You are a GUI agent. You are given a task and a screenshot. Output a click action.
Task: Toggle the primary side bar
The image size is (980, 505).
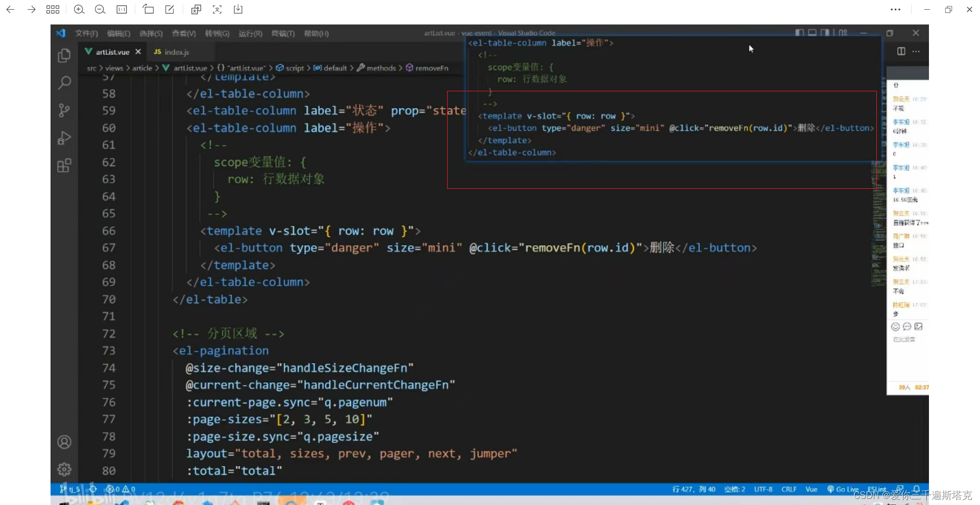click(x=800, y=33)
